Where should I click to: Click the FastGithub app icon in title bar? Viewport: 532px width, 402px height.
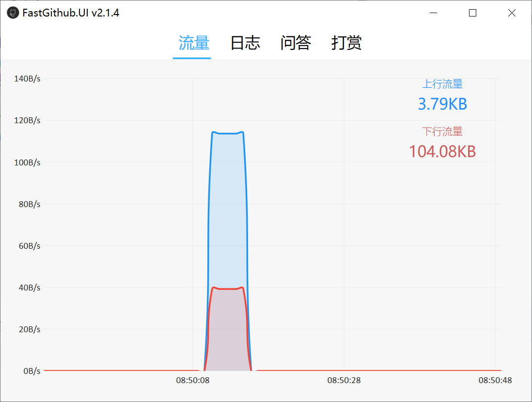13,13
